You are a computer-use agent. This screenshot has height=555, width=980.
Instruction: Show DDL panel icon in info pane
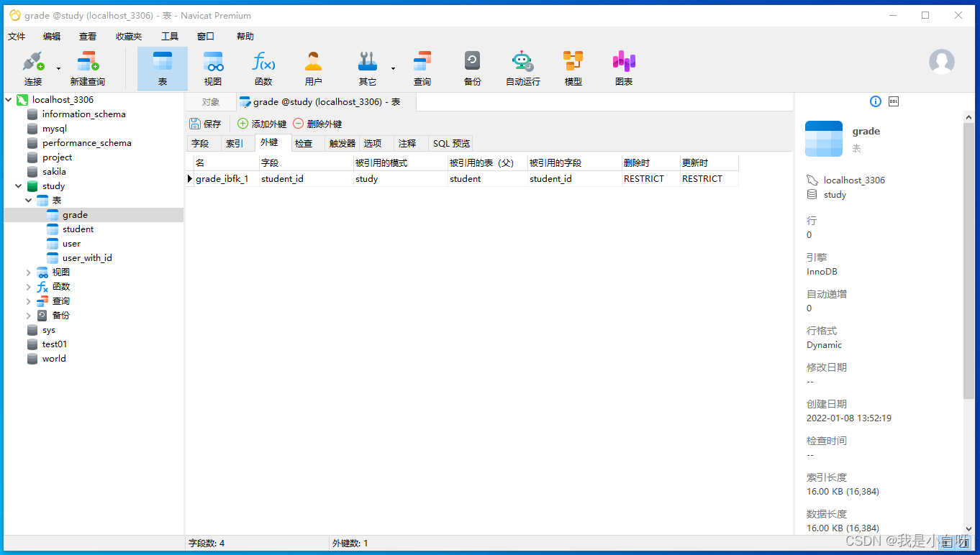[894, 101]
